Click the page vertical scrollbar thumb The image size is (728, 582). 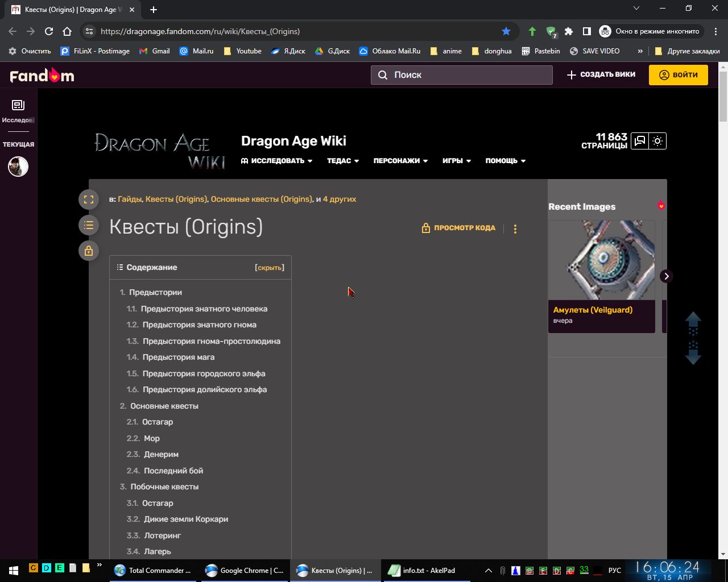click(x=723, y=95)
